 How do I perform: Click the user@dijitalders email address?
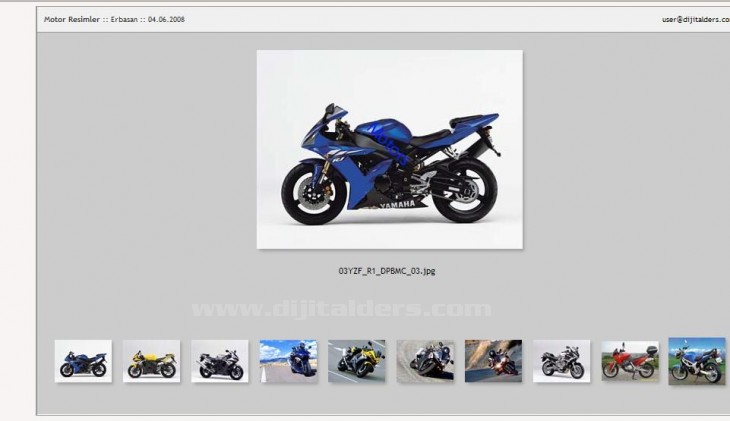click(696, 20)
